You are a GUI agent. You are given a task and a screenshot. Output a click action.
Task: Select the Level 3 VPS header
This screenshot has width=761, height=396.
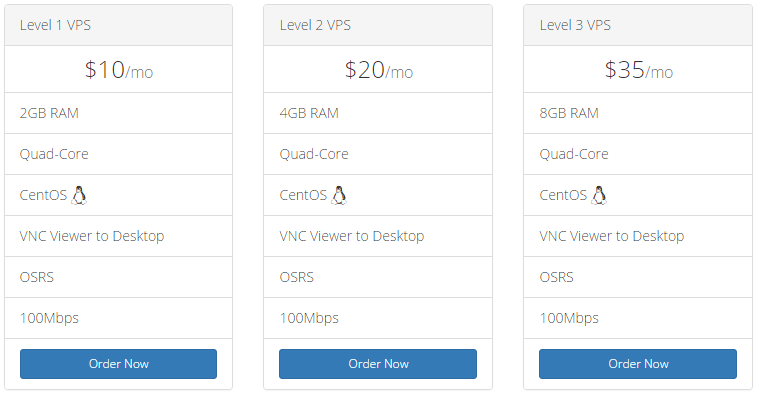[x=638, y=25]
